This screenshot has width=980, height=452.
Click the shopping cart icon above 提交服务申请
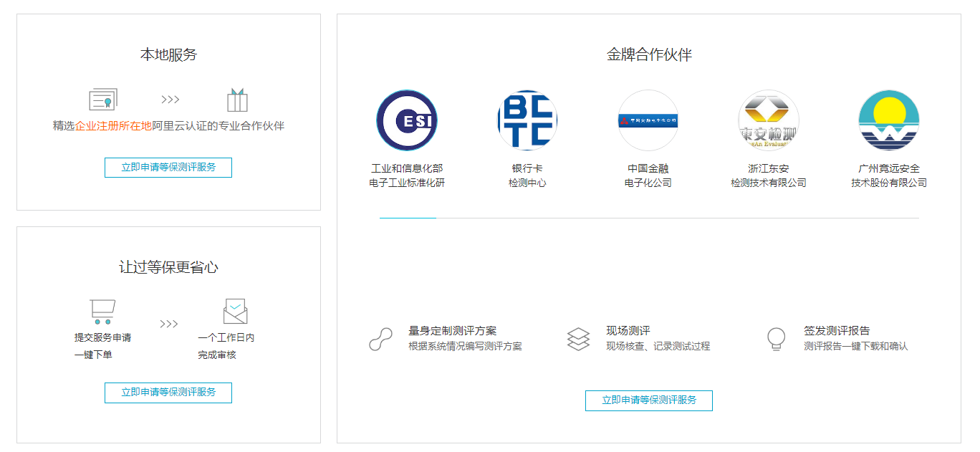tap(102, 312)
